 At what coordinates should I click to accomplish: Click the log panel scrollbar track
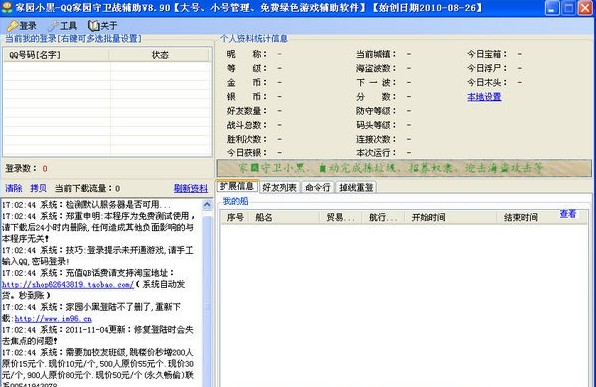click(207, 298)
